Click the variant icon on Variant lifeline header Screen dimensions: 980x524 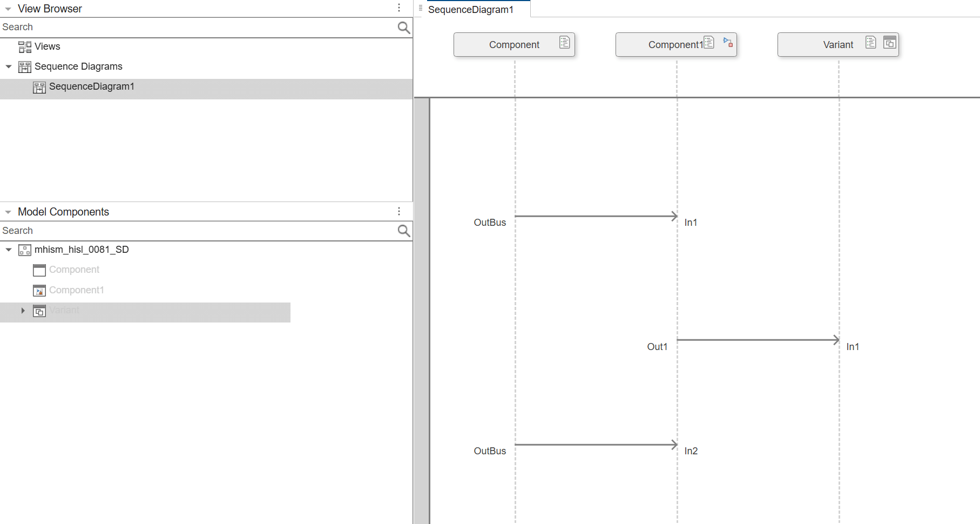click(890, 42)
